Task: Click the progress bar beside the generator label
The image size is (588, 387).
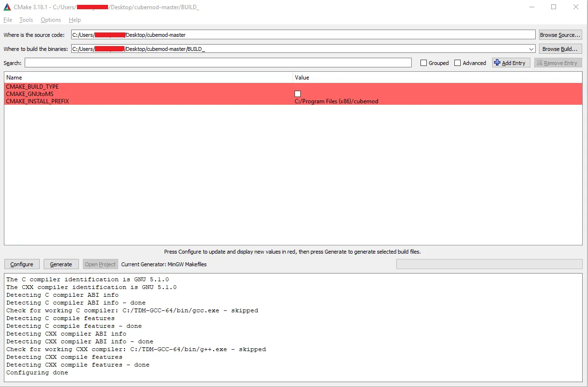Action: 489,264
